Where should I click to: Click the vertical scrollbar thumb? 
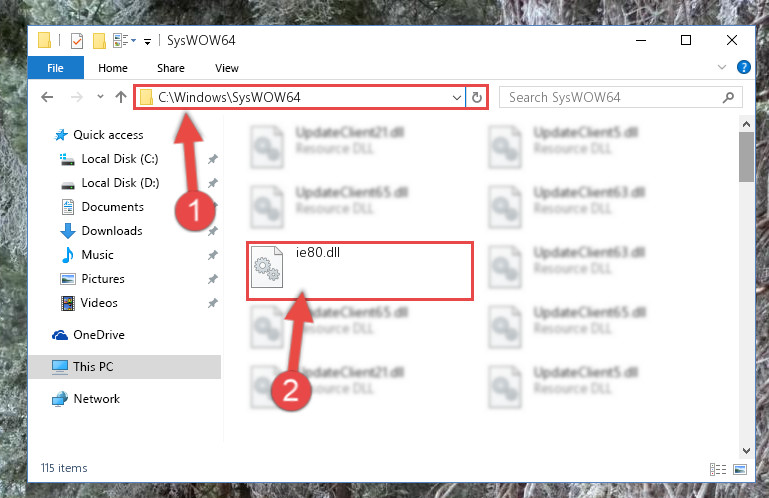(x=746, y=157)
